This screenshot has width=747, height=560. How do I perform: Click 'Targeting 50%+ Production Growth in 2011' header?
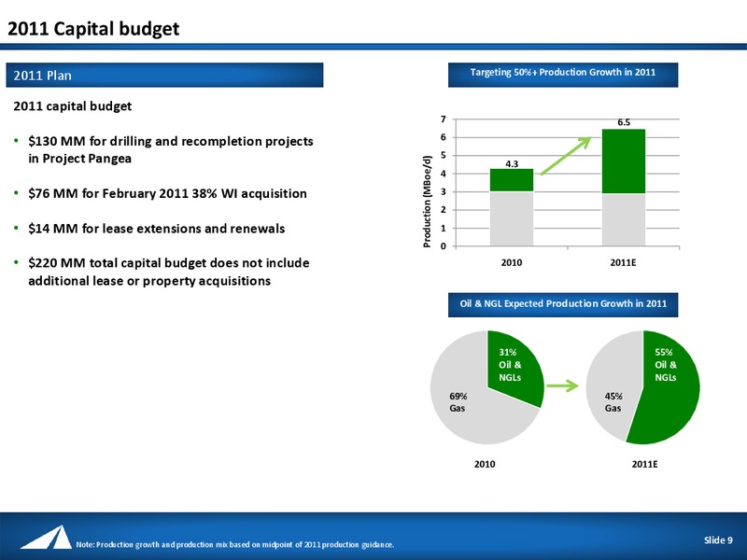coord(563,75)
